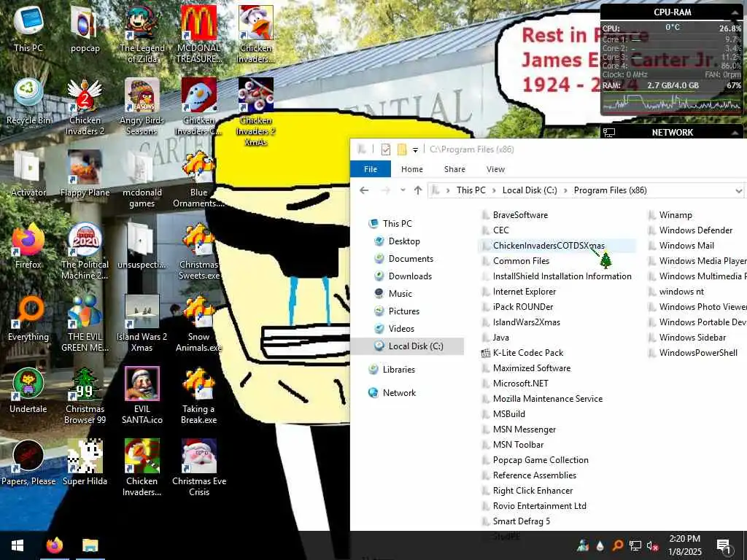Open EVIL SANTA.ico file
The image size is (747, 560).
(x=142, y=396)
